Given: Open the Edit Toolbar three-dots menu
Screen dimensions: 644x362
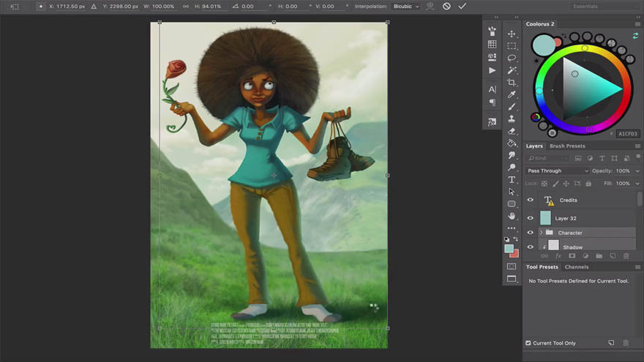Looking at the screenshot, I should [512, 227].
